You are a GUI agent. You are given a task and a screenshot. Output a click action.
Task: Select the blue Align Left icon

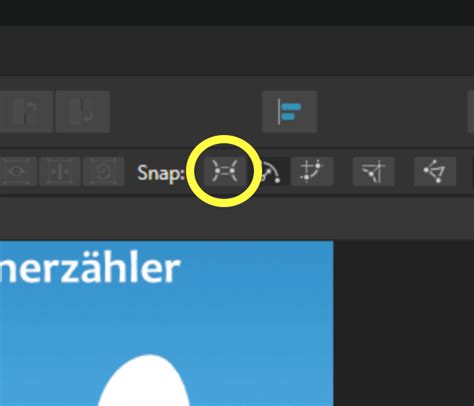coord(289,112)
